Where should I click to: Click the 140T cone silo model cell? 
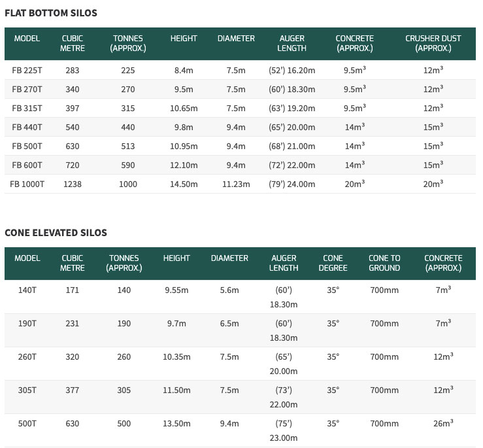[27, 290]
